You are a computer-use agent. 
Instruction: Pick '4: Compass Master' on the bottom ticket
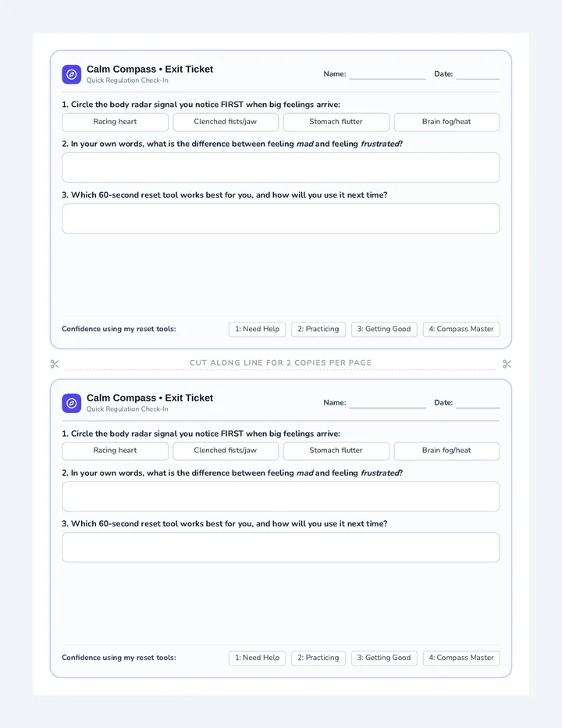pyautogui.click(x=461, y=658)
